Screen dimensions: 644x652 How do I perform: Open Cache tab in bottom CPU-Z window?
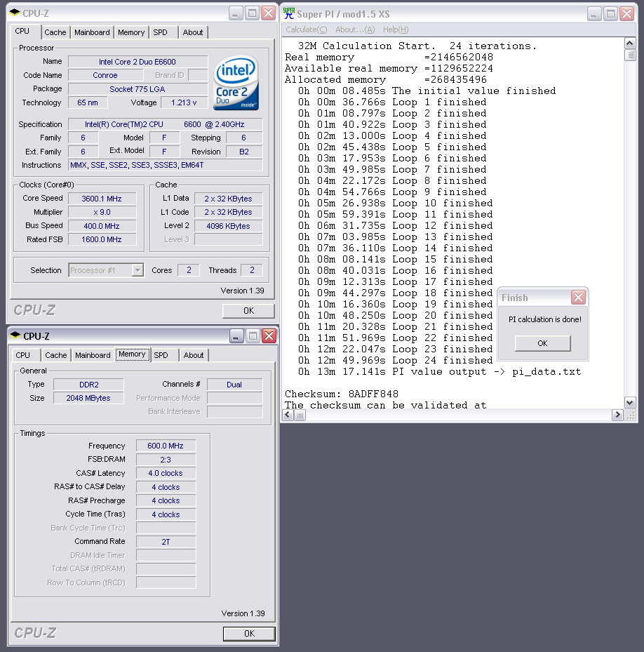point(56,355)
